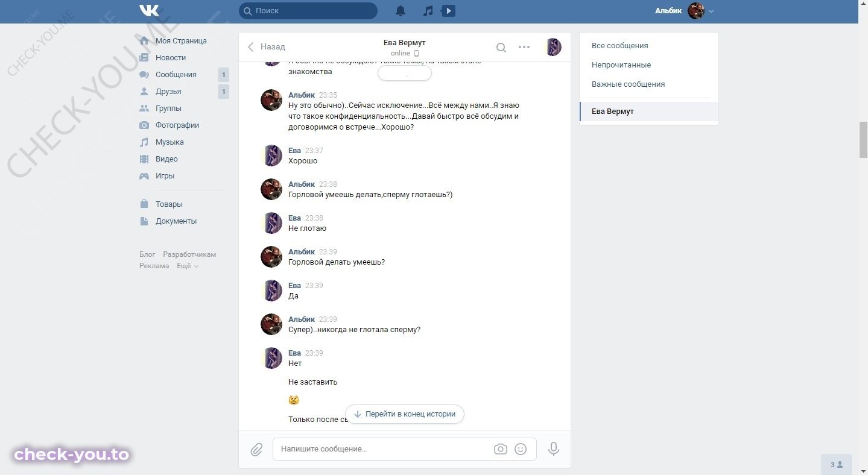Viewport: 868px width, 475px height.
Task: Open Сообщения in the sidebar
Action: (x=176, y=75)
